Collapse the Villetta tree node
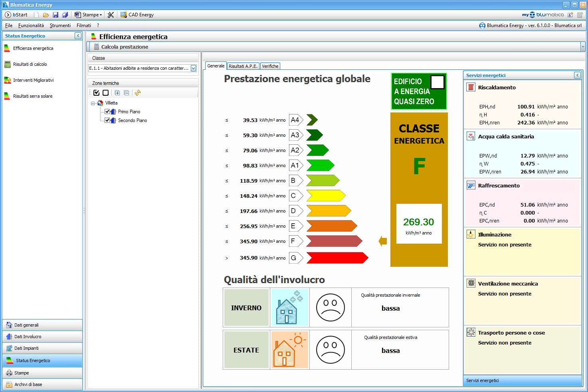Image resolution: width=588 pixels, height=392 pixels. pyautogui.click(x=93, y=103)
